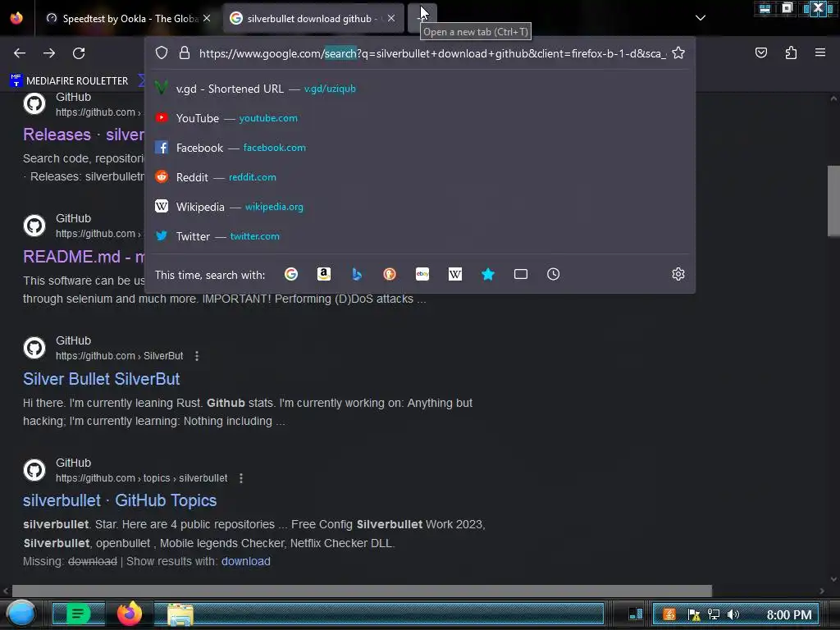Search this time with Wikipedia icon
Viewport: 840px width, 630px height.
[x=454, y=274]
